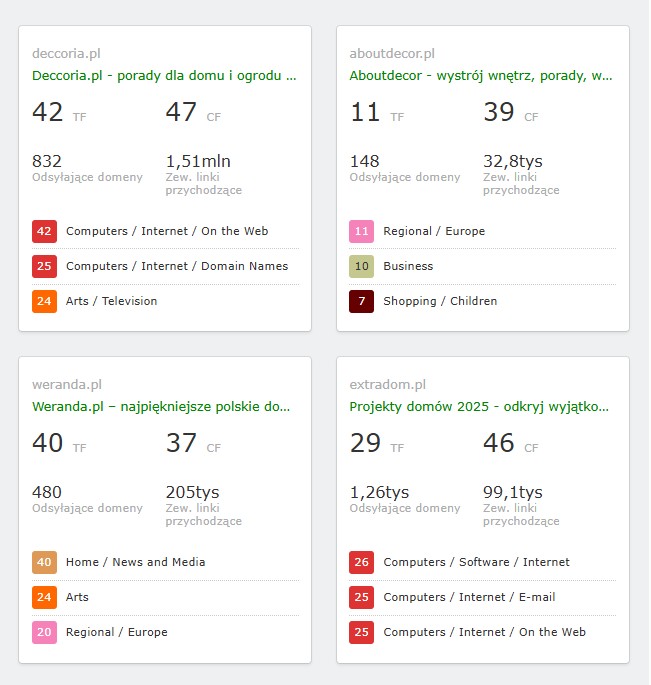Click the extradom.pl domain name
Viewport: 651px width, 685px height.
coord(388,384)
